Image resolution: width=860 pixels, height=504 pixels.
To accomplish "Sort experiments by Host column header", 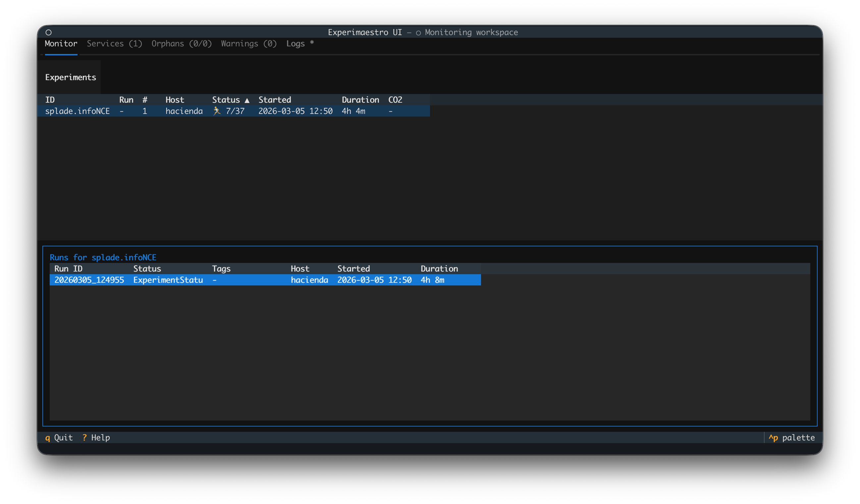I will [175, 100].
